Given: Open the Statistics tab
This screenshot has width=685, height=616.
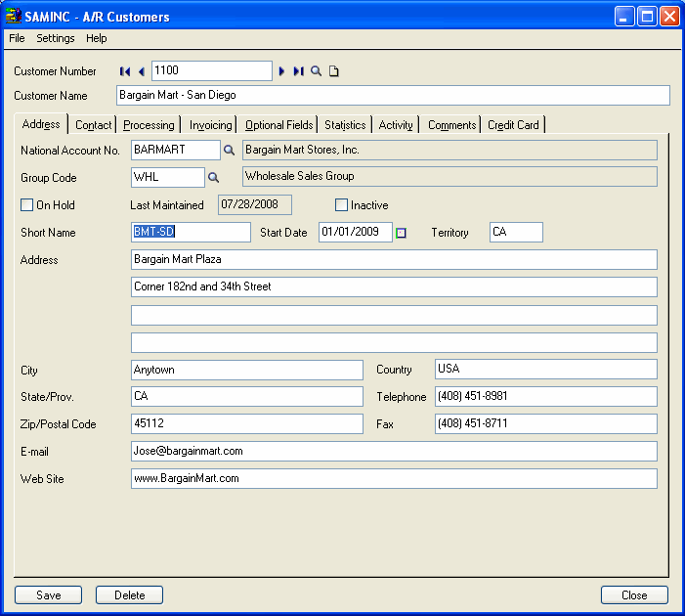Looking at the screenshot, I should 345,125.
